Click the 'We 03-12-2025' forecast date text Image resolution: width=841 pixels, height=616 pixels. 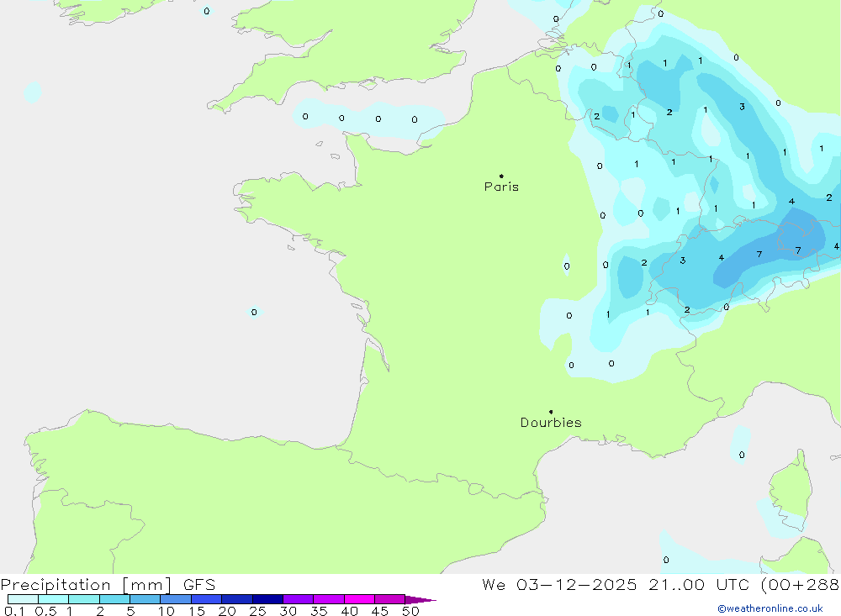pos(559,585)
